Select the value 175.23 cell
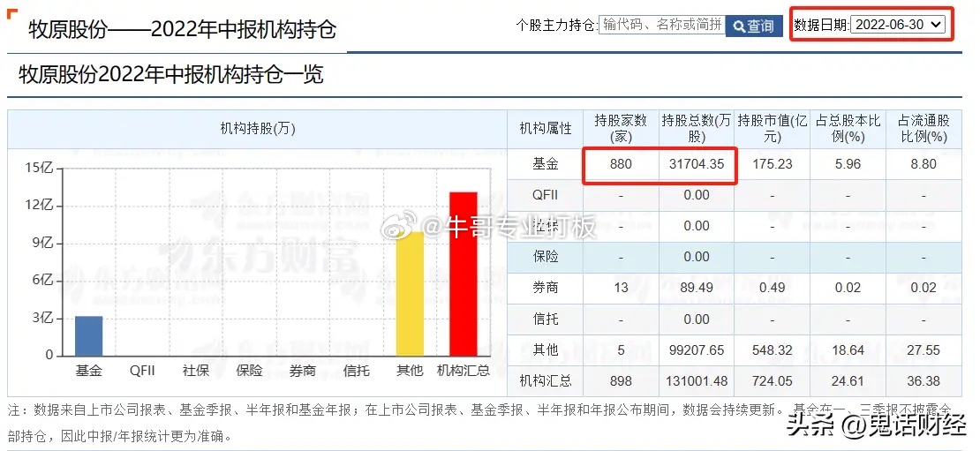 (x=772, y=164)
